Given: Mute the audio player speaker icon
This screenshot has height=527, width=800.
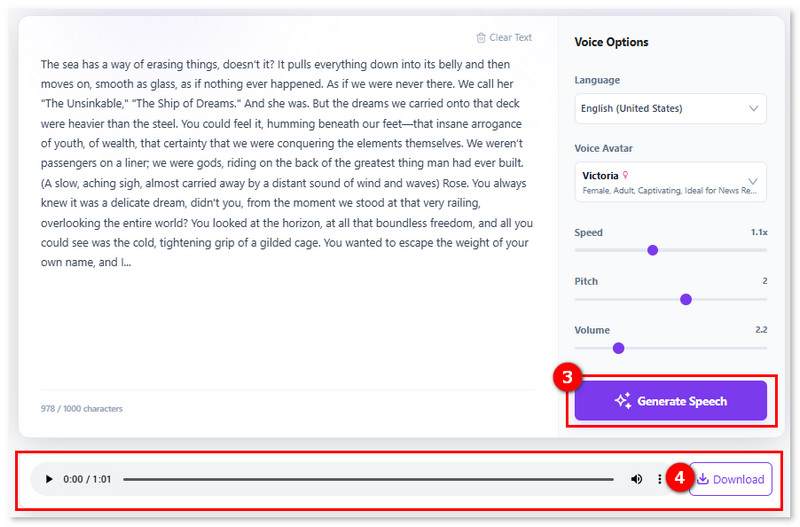Looking at the screenshot, I should point(636,479).
